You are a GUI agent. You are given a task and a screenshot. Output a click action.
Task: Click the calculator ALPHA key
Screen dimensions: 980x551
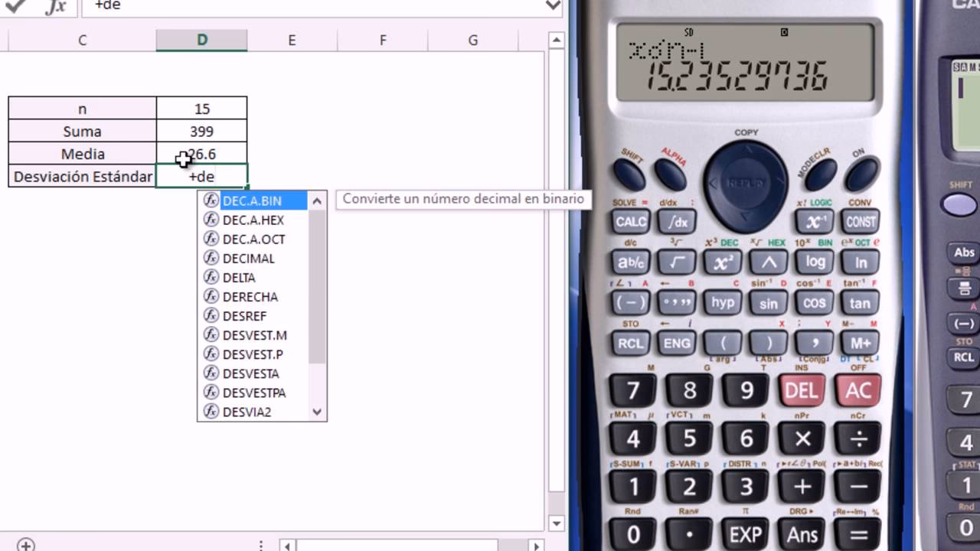click(x=671, y=175)
